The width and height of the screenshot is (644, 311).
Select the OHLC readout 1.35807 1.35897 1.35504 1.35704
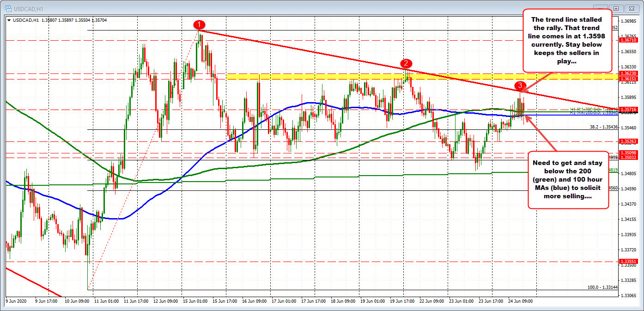(x=73, y=20)
